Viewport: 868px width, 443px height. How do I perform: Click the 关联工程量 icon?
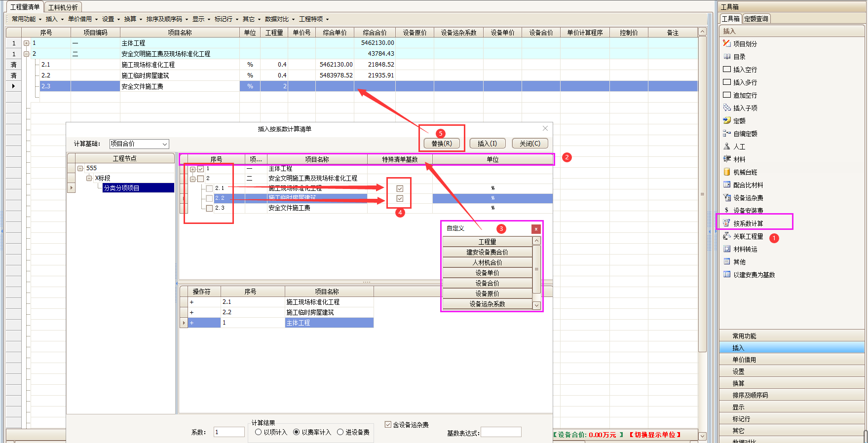point(726,236)
